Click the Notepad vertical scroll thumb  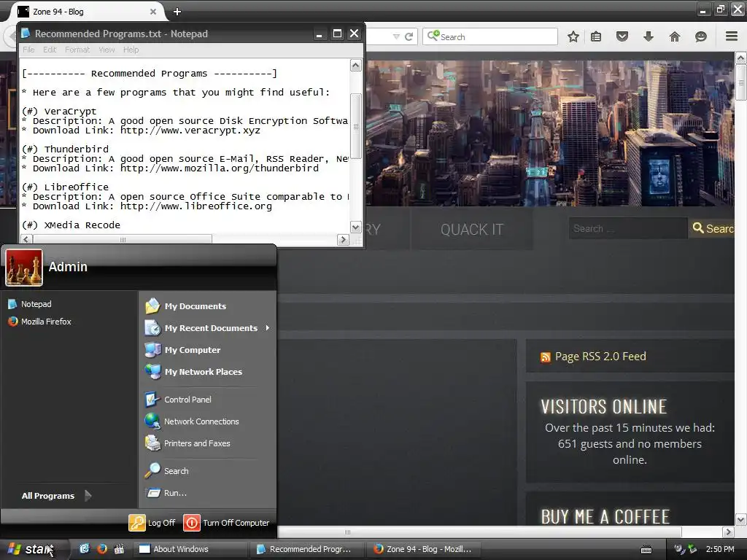point(356,126)
